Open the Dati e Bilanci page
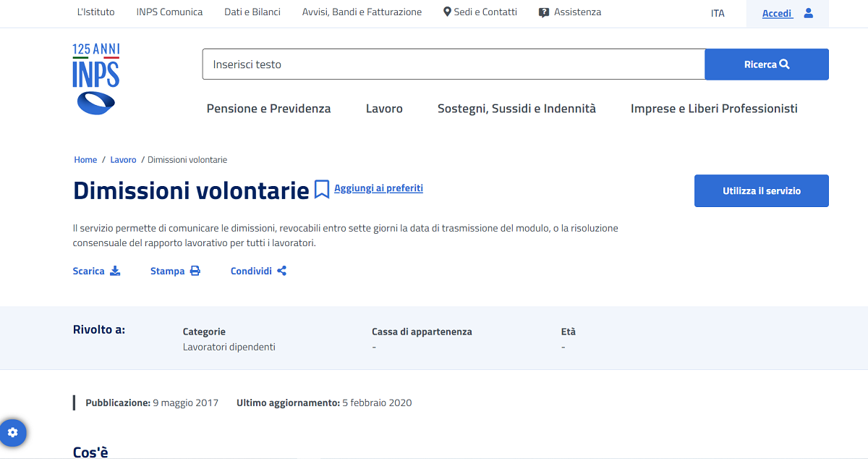 click(252, 12)
